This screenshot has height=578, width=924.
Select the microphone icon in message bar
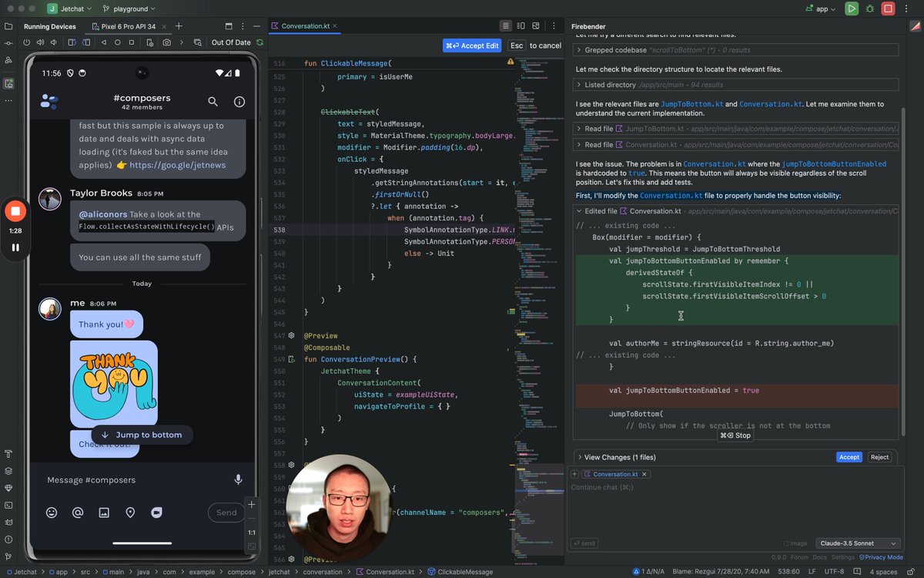(238, 479)
